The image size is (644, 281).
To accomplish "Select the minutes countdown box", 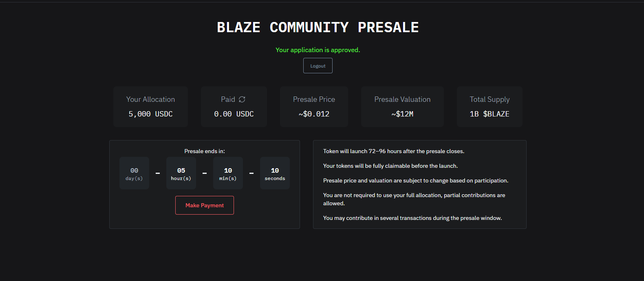I will click(x=228, y=173).
